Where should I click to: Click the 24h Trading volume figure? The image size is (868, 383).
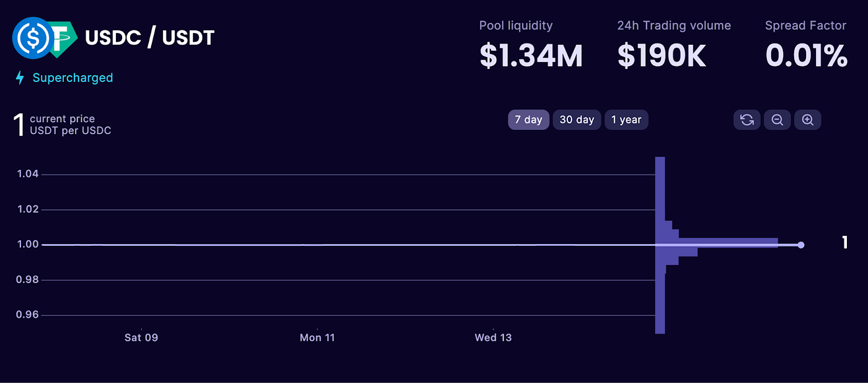pyautogui.click(x=661, y=55)
